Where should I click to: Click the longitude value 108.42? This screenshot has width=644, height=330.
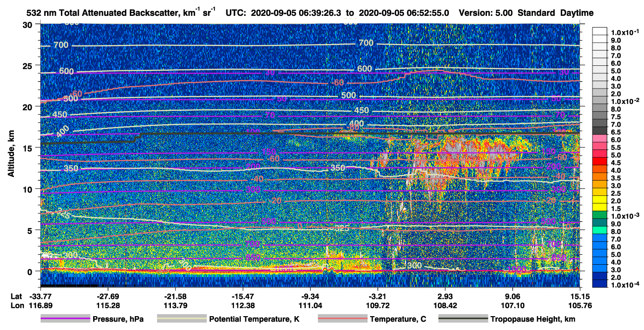445,305
